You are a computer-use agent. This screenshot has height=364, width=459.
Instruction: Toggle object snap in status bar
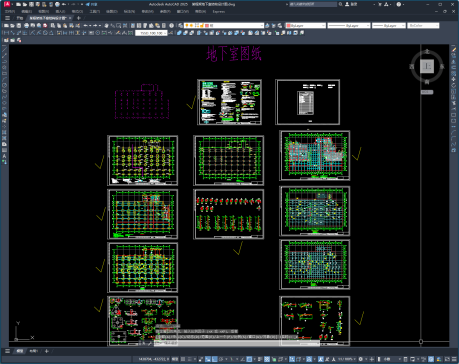pos(249,359)
